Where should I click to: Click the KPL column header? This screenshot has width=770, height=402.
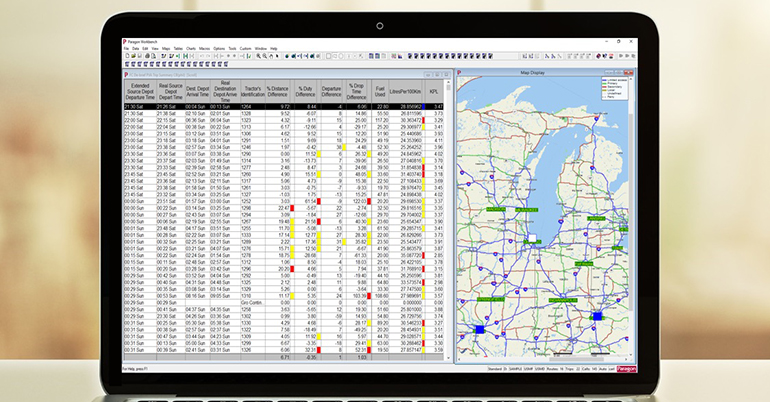pyautogui.click(x=434, y=91)
